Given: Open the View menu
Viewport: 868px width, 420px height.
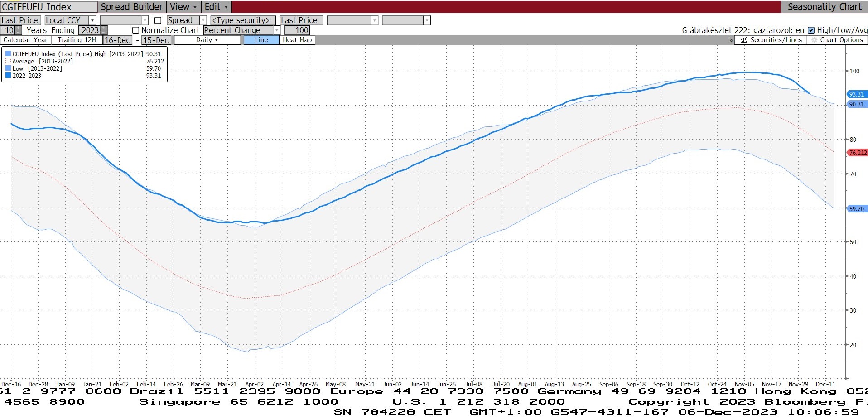Looking at the screenshot, I should 183,7.
